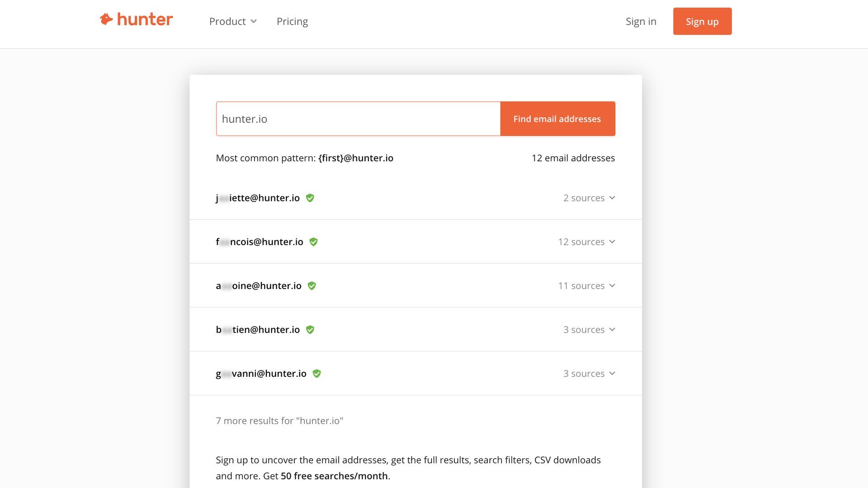Open the Sign in link
Viewport: 868px width, 488px height.
coord(641,21)
